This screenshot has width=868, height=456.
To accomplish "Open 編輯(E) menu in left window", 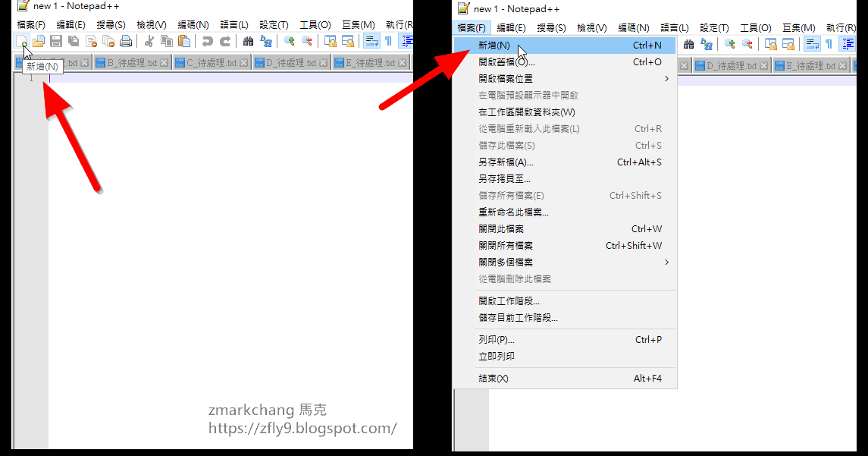I will [x=71, y=25].
